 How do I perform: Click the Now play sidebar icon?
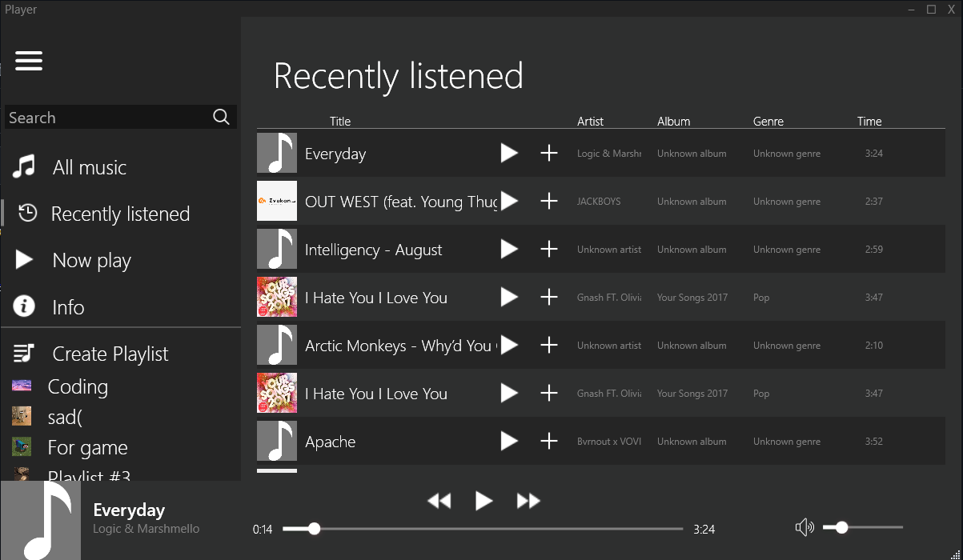(x=23, y=260)
